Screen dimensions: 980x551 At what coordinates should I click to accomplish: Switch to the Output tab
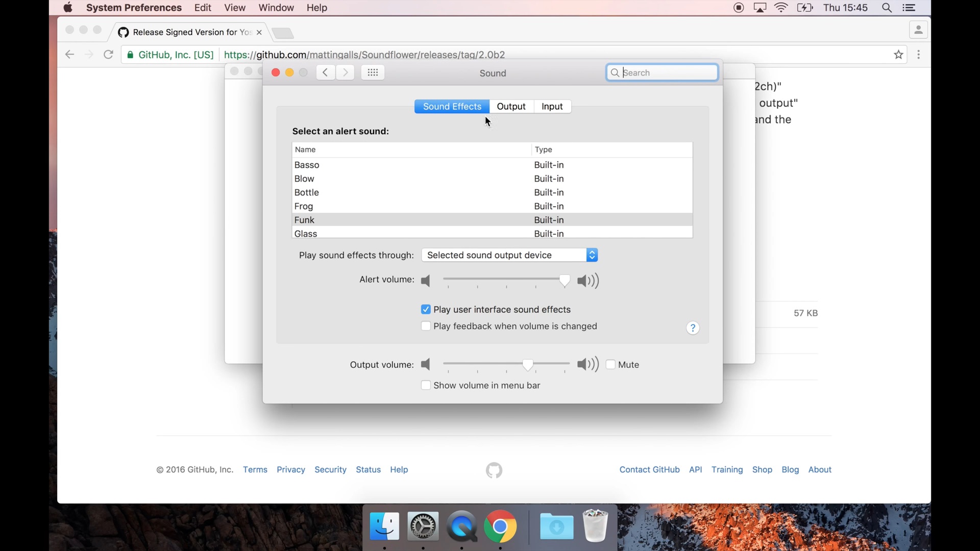pos(511,106)
